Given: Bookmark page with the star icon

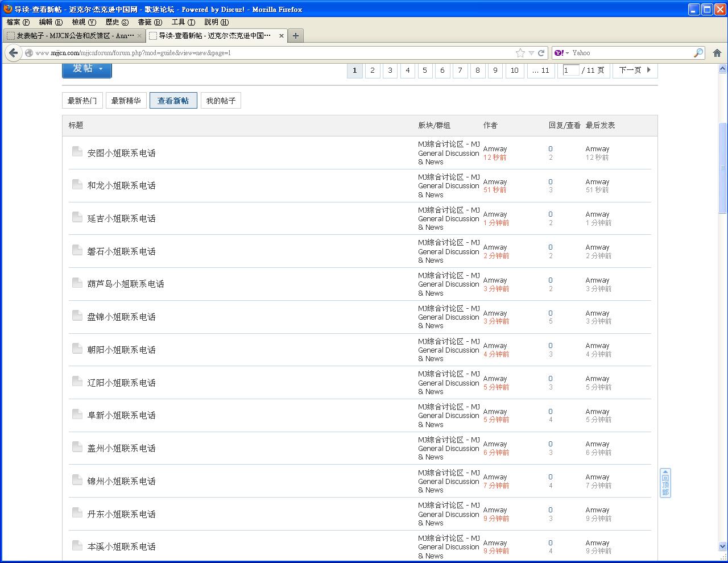Looking at the screenshot, I should pyautogui.click(x=520, y=53).
